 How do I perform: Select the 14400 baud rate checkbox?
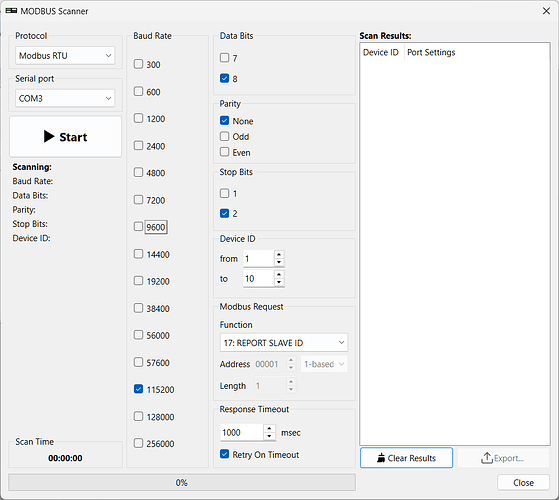coord(138,254)
